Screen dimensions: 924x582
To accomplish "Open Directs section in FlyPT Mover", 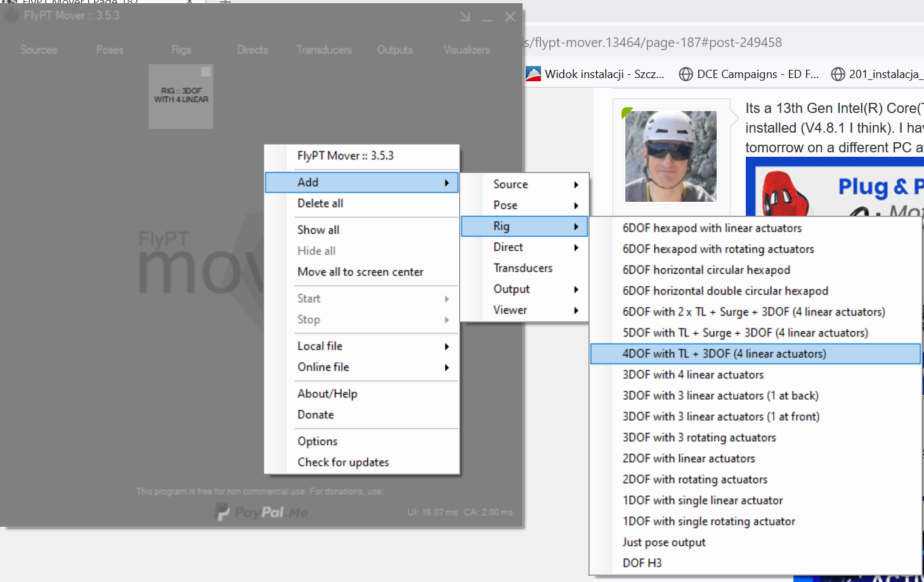I will click(252, 50).
